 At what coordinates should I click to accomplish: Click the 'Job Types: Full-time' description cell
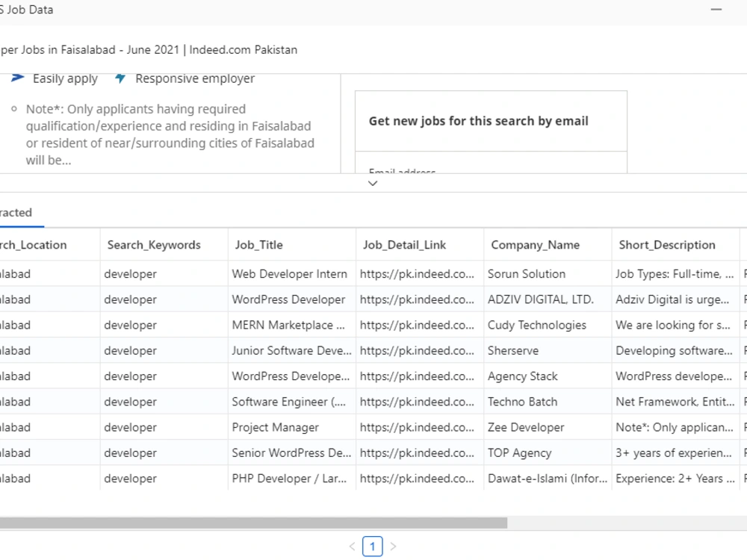point(675,274)
